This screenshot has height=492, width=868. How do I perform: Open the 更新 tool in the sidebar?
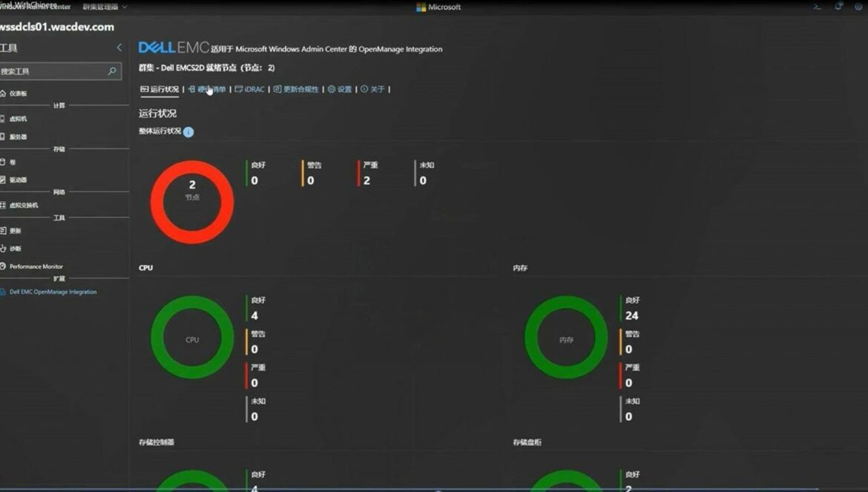point(10,231)
